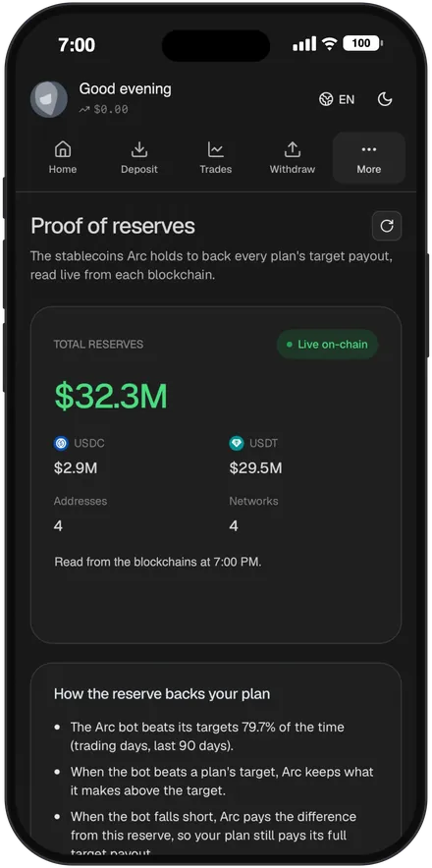
Task: Click the bullet about beating targets 79.7%
Action: point(207,736)
